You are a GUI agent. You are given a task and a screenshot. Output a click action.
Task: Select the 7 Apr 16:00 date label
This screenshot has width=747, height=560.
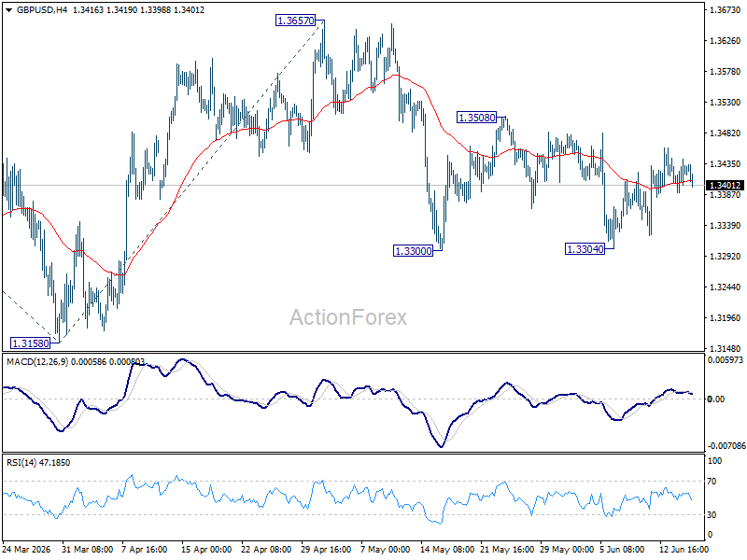coord(145,549)
